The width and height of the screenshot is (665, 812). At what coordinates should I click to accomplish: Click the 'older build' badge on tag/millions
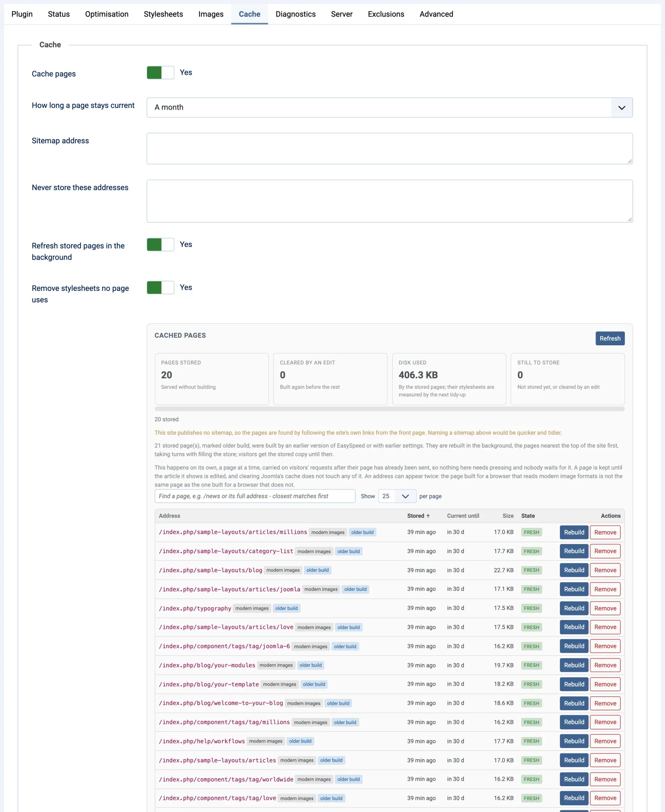point(345,723)
